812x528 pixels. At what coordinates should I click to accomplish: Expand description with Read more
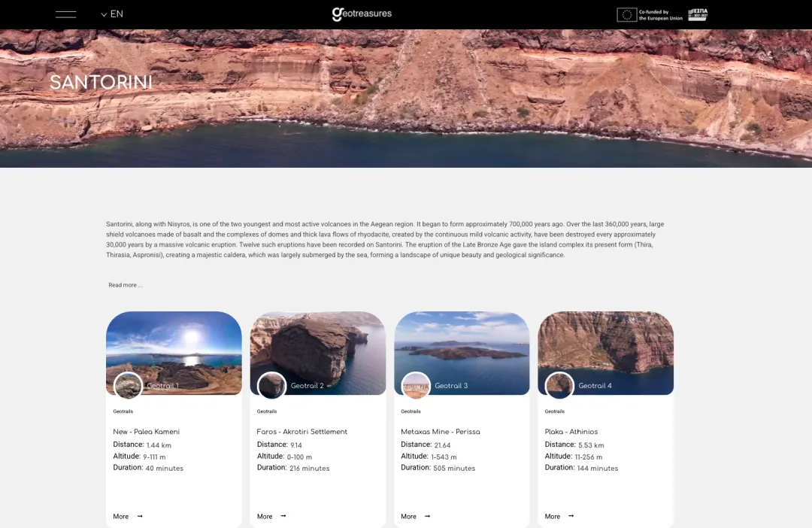pos(125,285)
